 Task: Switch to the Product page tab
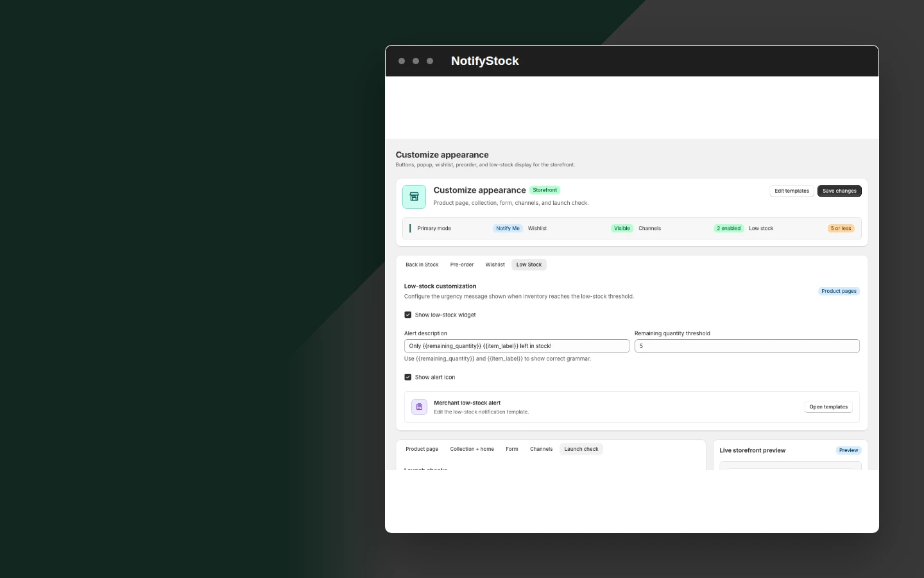point(422,449)
